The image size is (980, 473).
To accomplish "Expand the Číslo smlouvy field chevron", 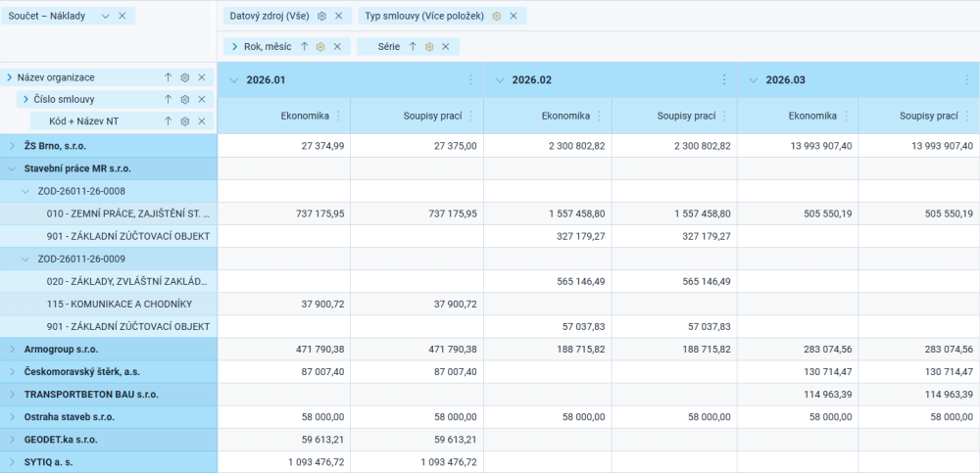I will pyautogui.click(x=25, y=99).
